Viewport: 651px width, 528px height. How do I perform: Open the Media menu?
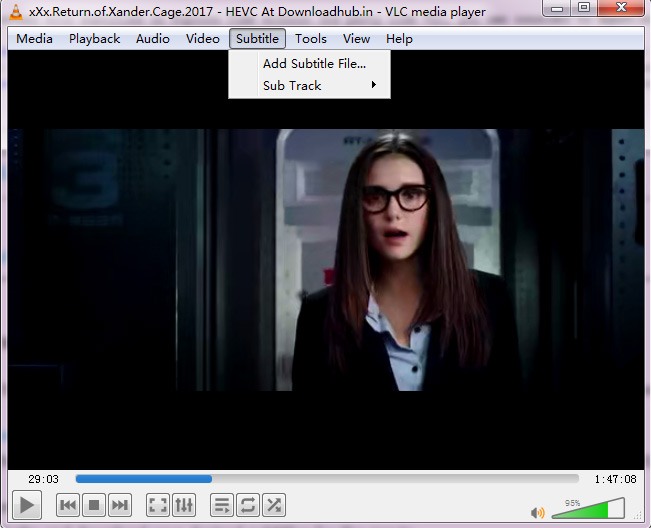click(x=34, y=39)
